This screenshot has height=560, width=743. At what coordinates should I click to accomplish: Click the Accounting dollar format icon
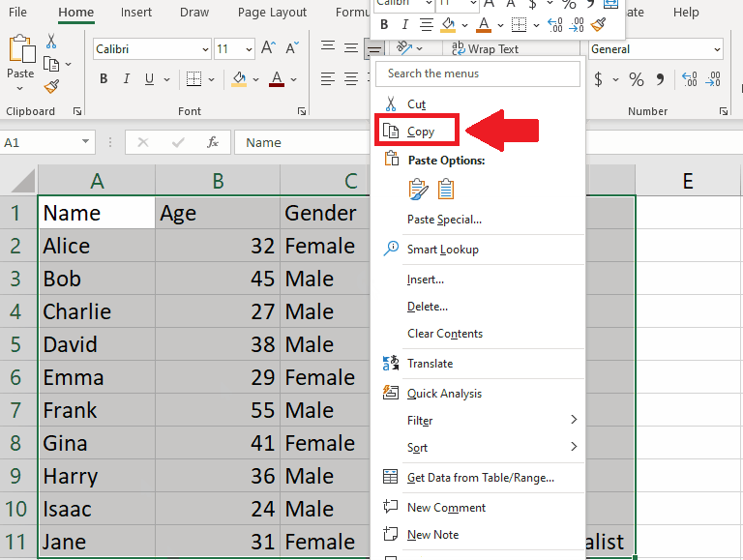tap(599, 79)
